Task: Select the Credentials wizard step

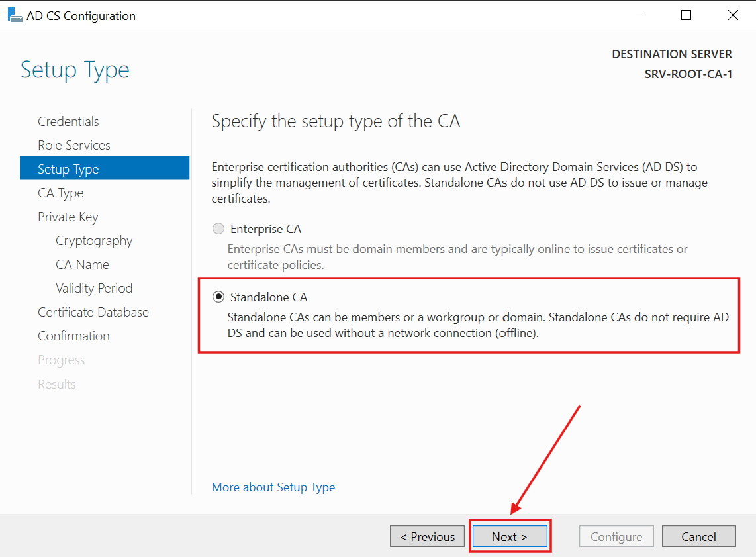Action: tap(68, 121)
